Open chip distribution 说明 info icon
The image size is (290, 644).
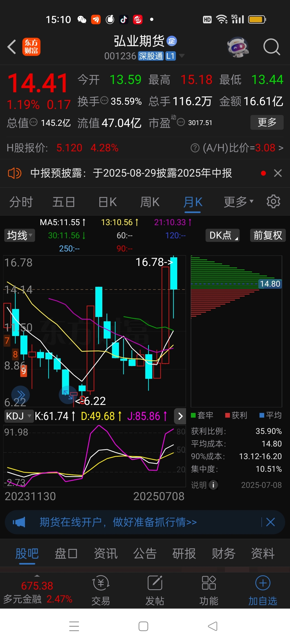213,485
